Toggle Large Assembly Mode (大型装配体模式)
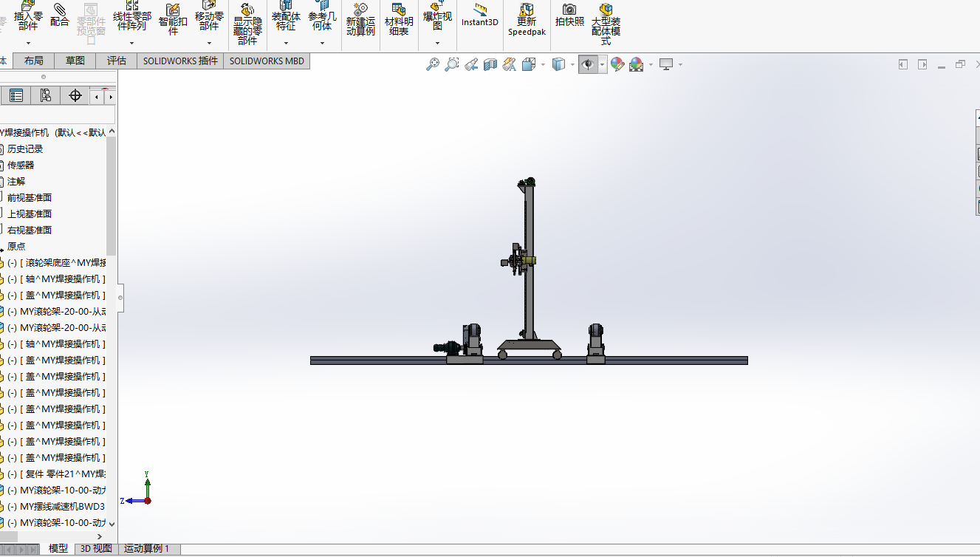980x557 pixels. pyautogui.click(x=606, y=24)
